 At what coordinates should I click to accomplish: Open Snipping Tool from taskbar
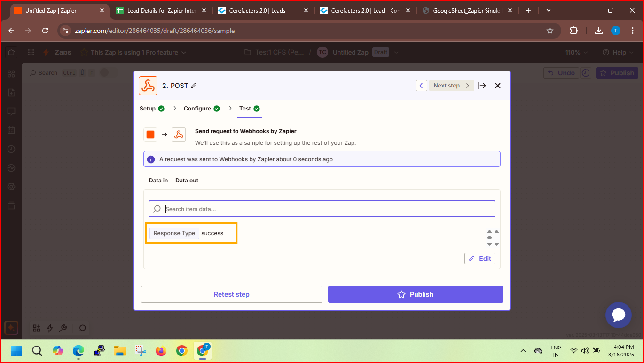coord(141,351)
